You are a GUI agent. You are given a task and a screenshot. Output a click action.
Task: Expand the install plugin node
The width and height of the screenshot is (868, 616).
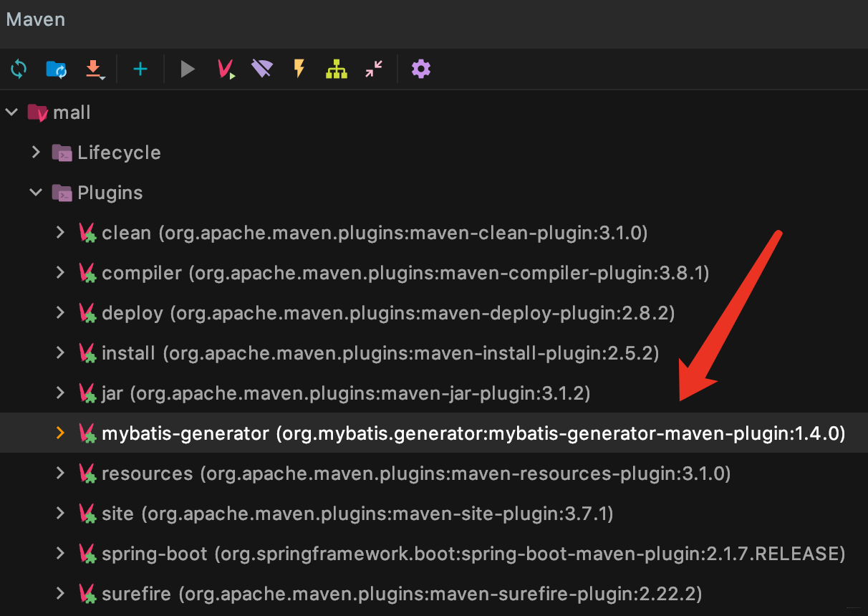point(61,353)
